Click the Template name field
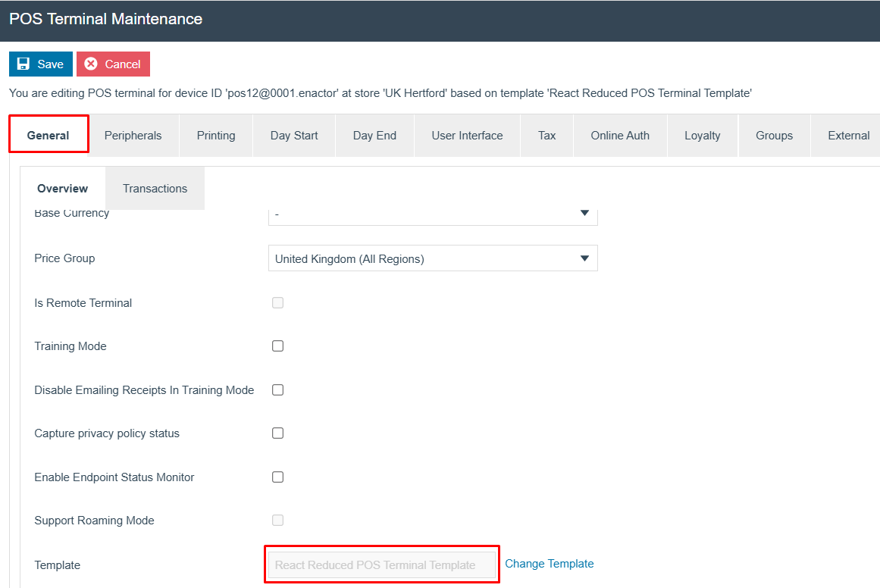Viewport: 880px width, 588px height. click(x=381, y=565)
